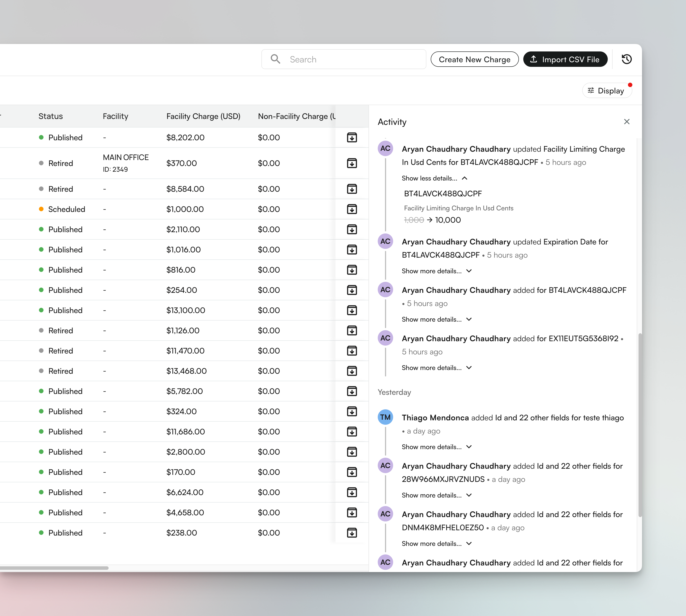
Task: Click the TM avatar for Thiago Mendonca
Action: click(385, 417)
